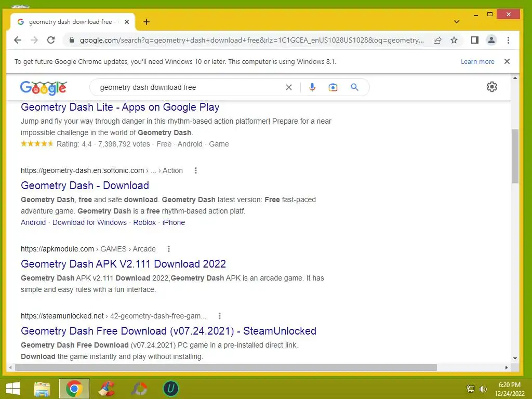Click the horizontal scrollbar thumb
532x399 pixels.
coord(226,367)
